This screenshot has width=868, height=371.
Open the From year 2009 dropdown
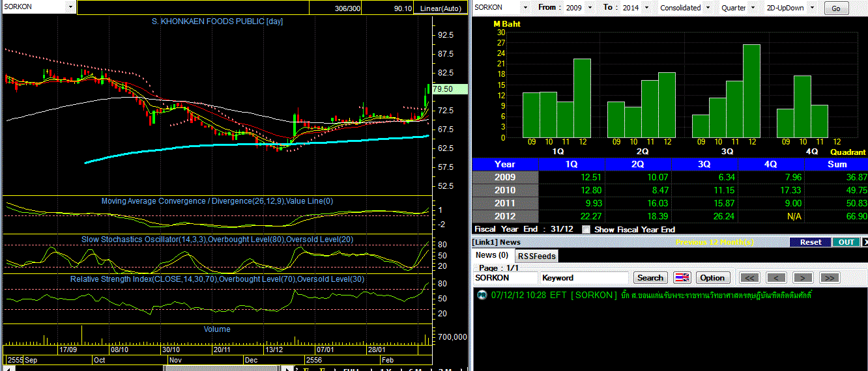pos(590,8)
